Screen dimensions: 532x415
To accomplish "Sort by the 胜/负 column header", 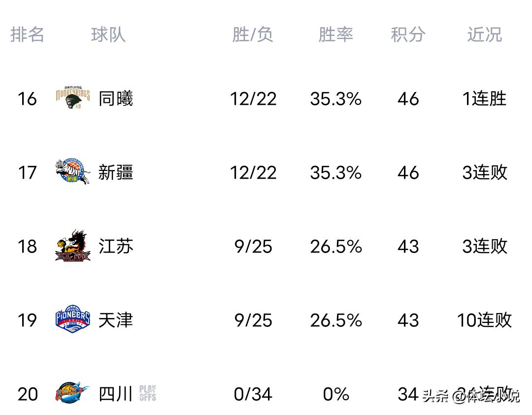I will [253, 35].
